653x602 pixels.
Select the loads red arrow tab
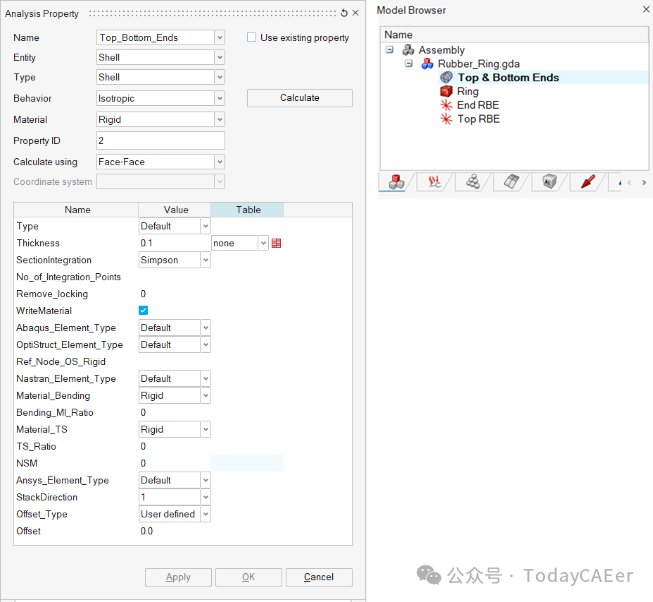pos(588,182)
